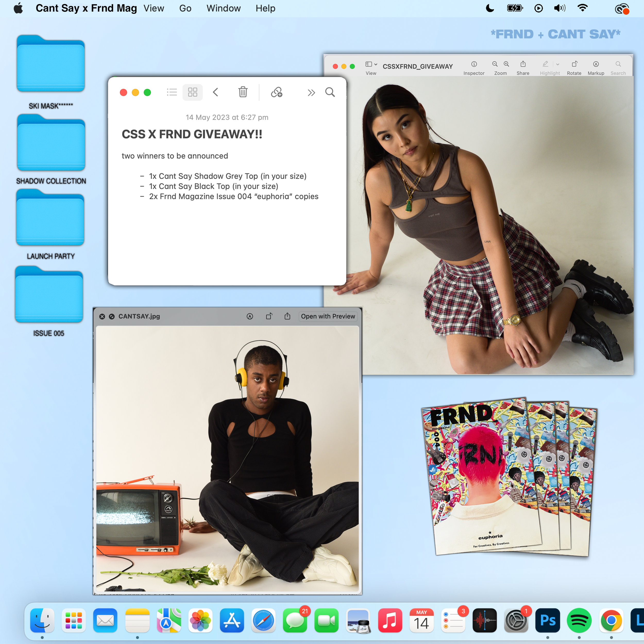644x644 pixels.
Task: Click the Inspector icon in Preview
Action: (x=474, y=64)
